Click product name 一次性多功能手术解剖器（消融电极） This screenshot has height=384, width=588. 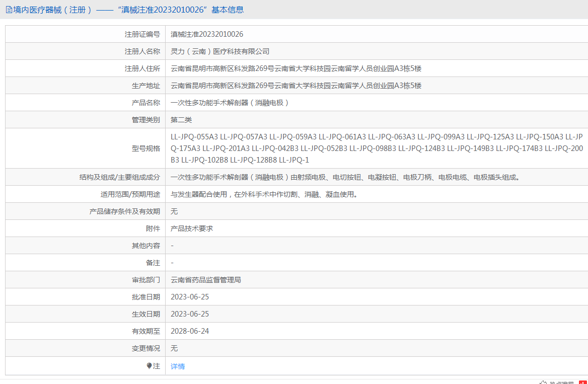[x=230, y=103]
